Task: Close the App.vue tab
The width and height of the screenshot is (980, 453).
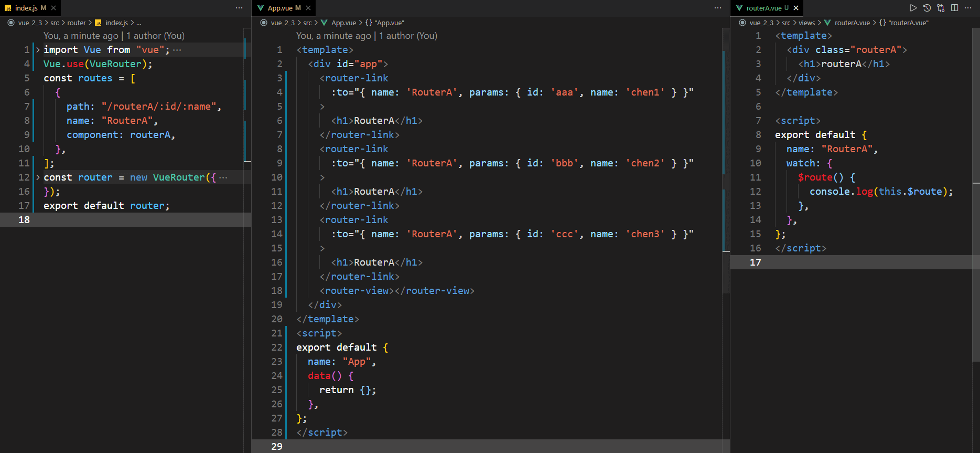Action: pyautogui.click(x=308, y=8)
